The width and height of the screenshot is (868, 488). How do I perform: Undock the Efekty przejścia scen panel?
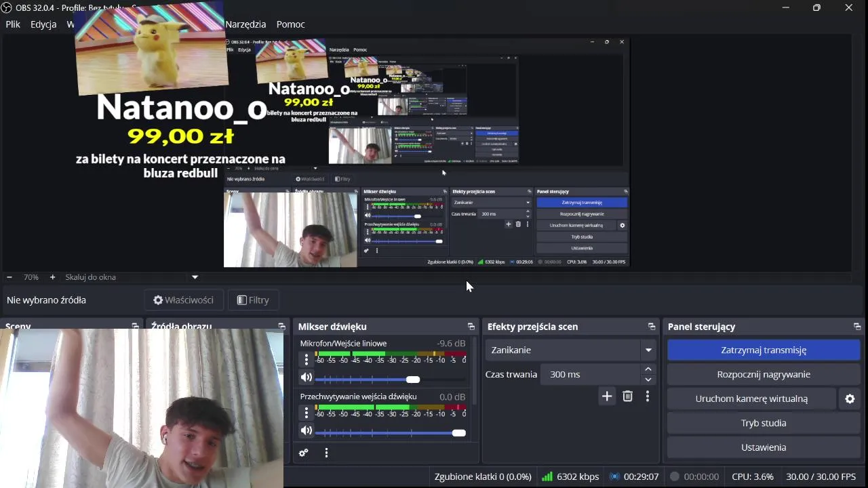point(652,327)
